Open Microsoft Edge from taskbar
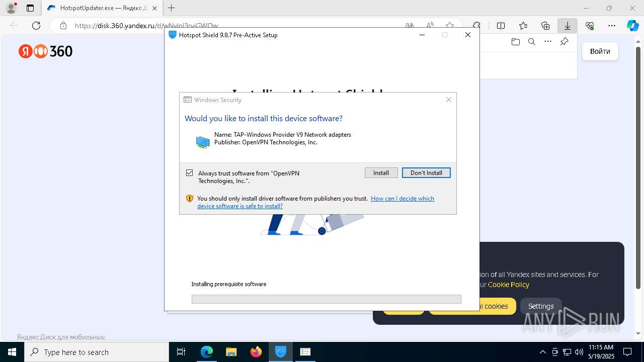Screen dimensions: 644x362 (x=207, y=352)
